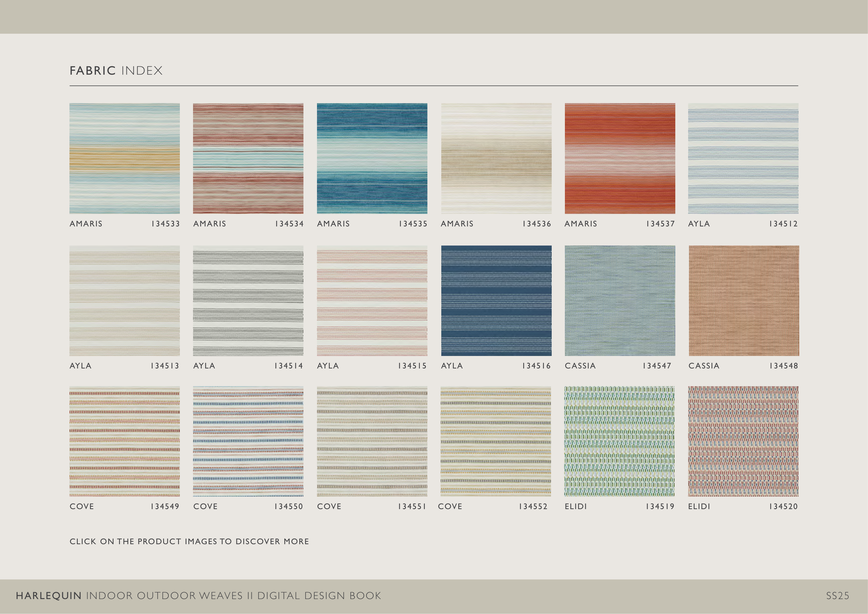Open the red Elidi 134520 swatch
Image resolution: width=868 pixels, height=614 pixels.
[x=743, y=441]
